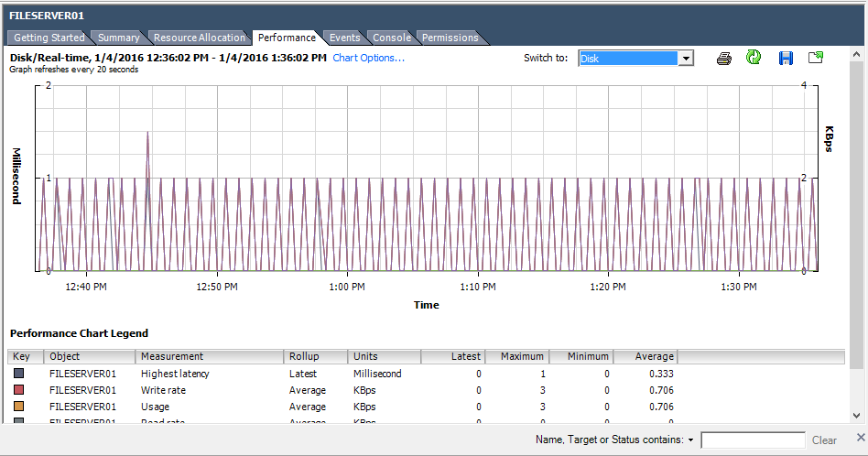Open the Resource Allocation tab
The width and height of the screenshot is (868, 456).
pos(200,38)
